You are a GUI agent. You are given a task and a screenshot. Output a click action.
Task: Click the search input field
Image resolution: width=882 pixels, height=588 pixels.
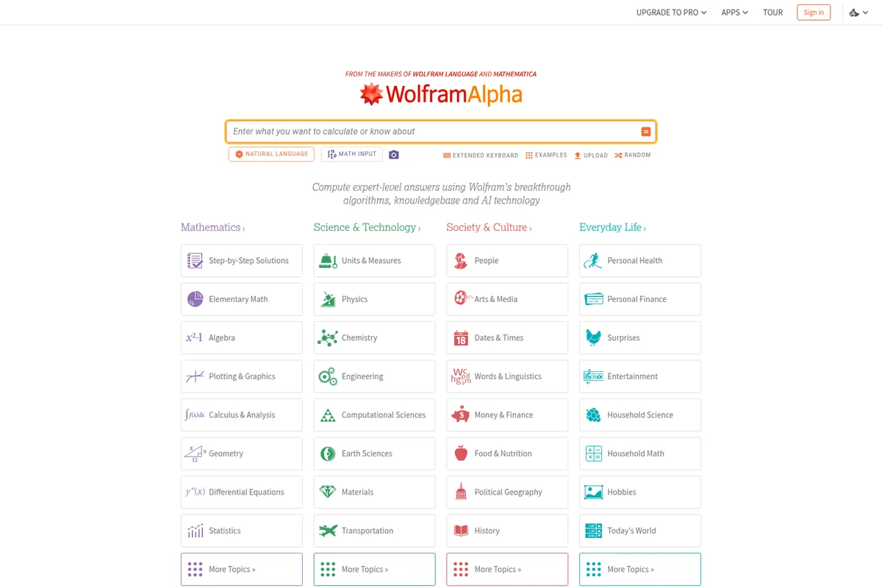click(434, 131)
